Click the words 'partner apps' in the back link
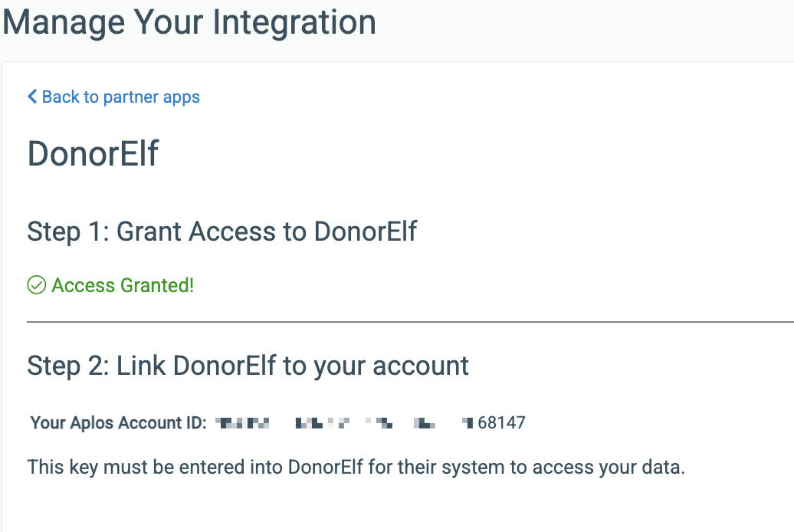 (152, 97)
